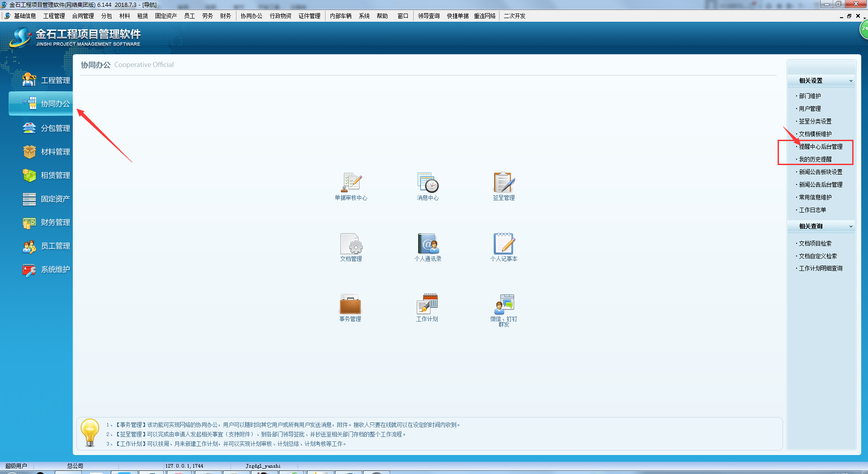Open the 财务 menu
Screen dimensions: 868x474
[x=226, y=16]
